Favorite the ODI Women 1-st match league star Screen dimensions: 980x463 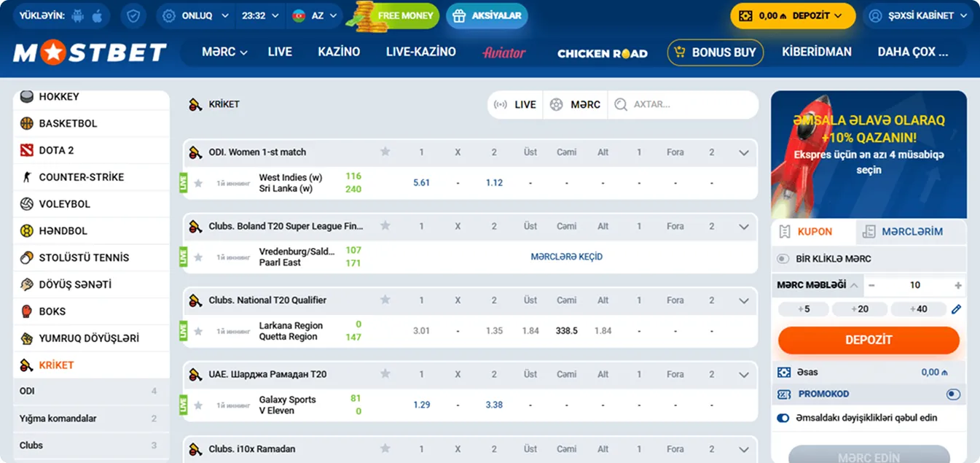click(x=385, y=152)
